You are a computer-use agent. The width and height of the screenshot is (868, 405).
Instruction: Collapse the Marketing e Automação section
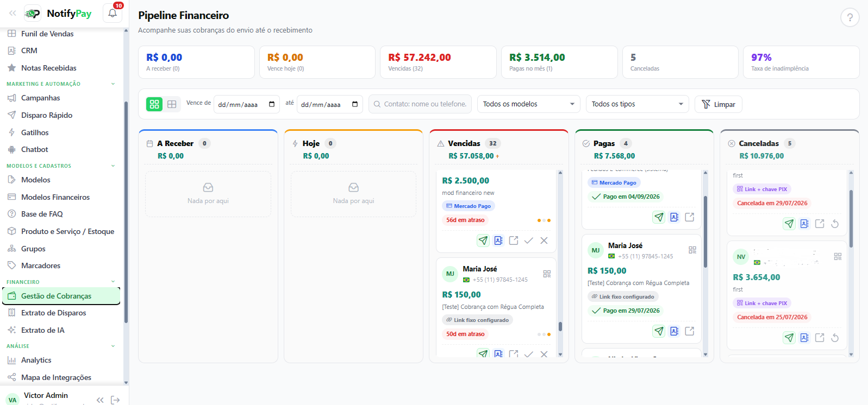pos(113,84)
